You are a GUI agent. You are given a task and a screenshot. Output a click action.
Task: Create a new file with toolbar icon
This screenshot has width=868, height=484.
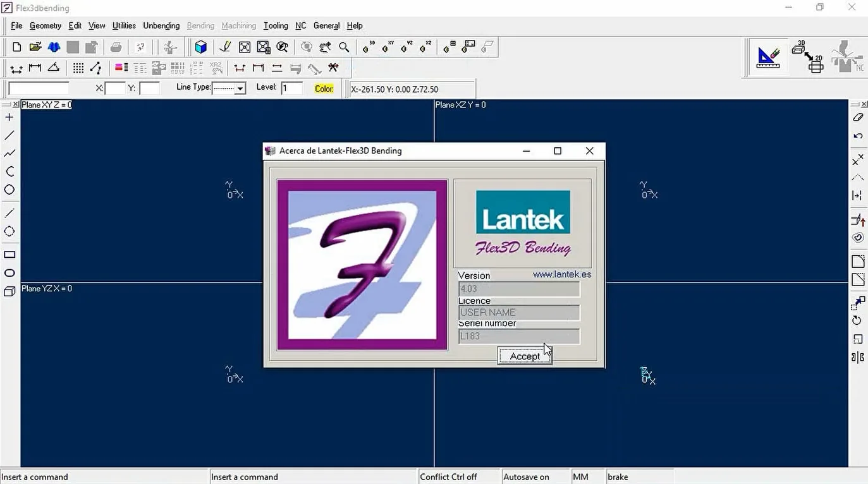[x=17, y=47]
